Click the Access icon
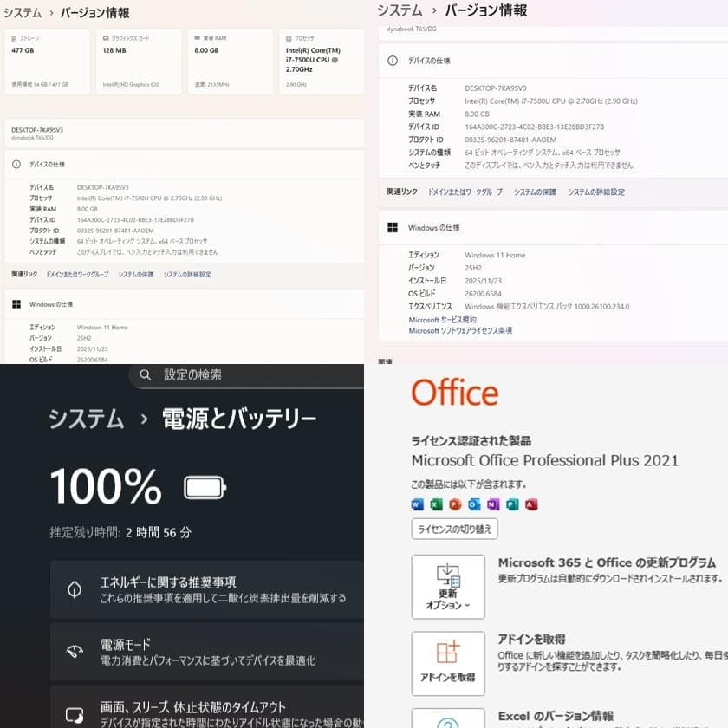The image size is (728, 728). pos(530,504)
